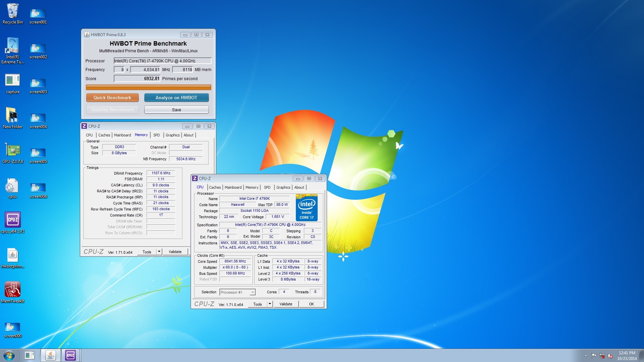Click the Score field showing 6932.81
Screen dimensions: 644x362
(137, 78)
